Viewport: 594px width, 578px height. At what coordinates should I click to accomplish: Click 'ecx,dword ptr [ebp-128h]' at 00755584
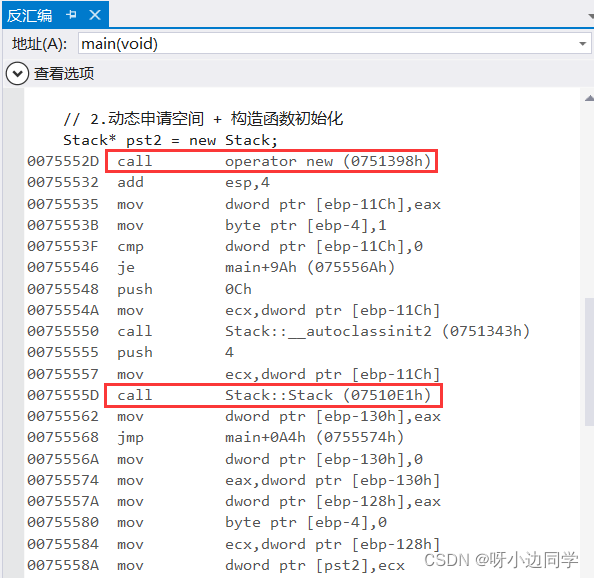[333, 544]
